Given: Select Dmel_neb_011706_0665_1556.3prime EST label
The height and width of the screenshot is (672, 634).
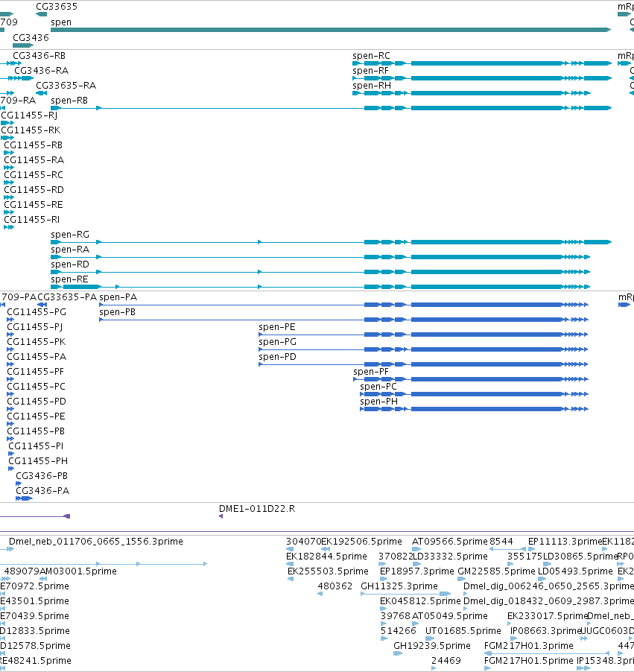Looking at the screenshot, I should 96,542.
